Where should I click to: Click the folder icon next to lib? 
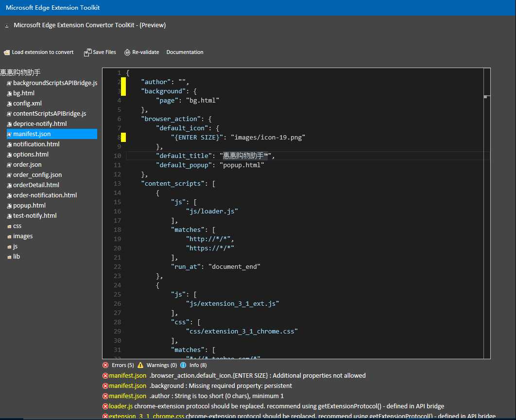coord(9,257)
